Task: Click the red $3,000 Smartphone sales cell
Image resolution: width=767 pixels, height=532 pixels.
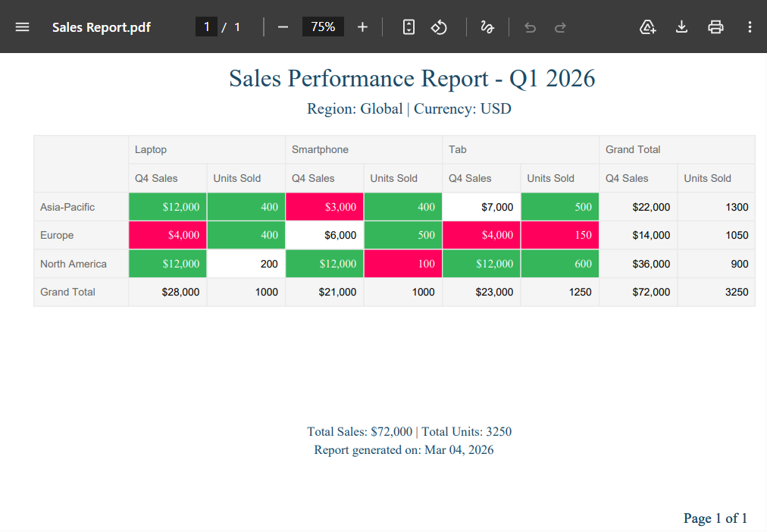Action: click(x=324, y=207)
